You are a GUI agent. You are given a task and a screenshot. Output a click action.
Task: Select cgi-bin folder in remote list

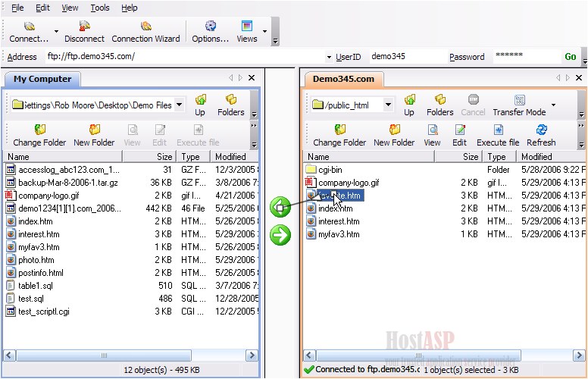(330, 170)
